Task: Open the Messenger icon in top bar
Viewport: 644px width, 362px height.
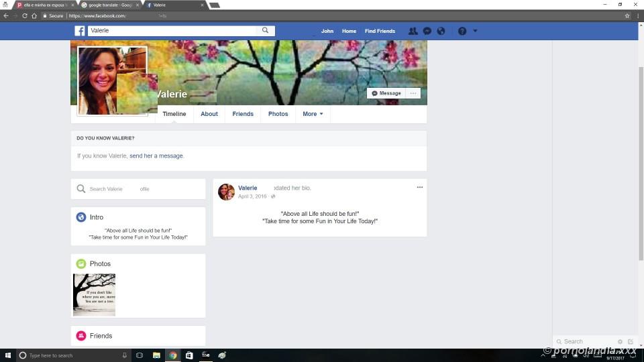Action: pos(427,31)
